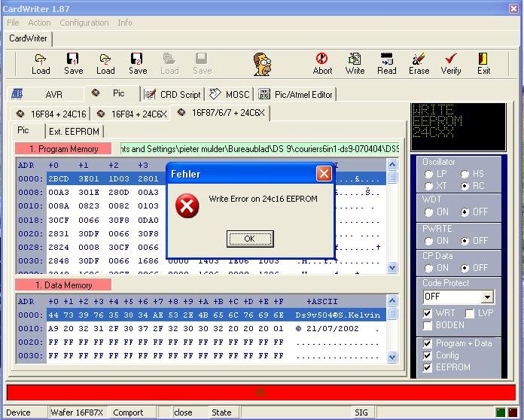
Task: Select the Pic chip tab
Action: pyautogui.click(x=111, y=93)
